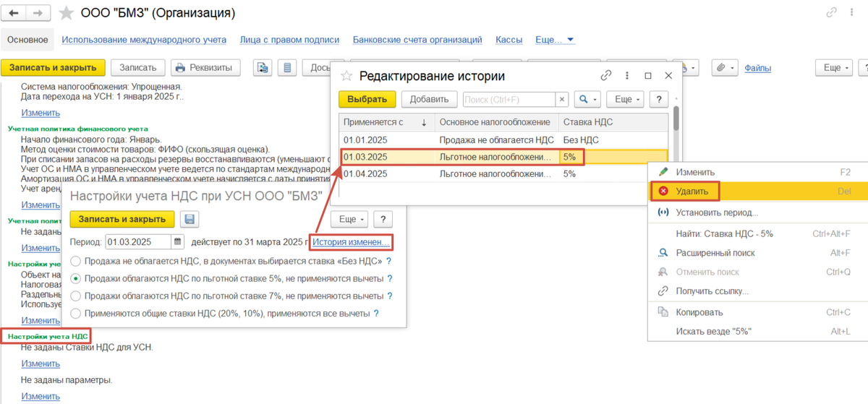Save with floppy icon in НДС settings
The image size is (868, 404).
[x=190, y=219]
